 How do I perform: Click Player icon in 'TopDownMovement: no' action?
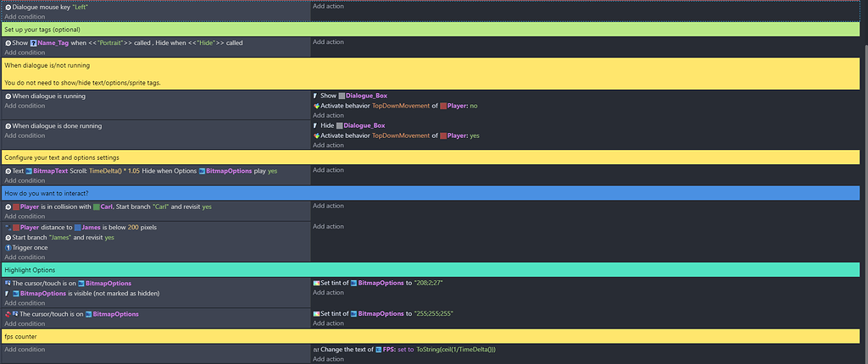click(x=443, y=106)
